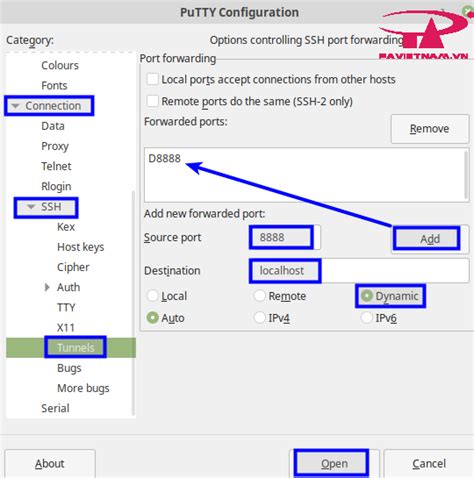Screen dimensions: 474x478
Task: Open the Rlogin category
Action: point(56,186)
